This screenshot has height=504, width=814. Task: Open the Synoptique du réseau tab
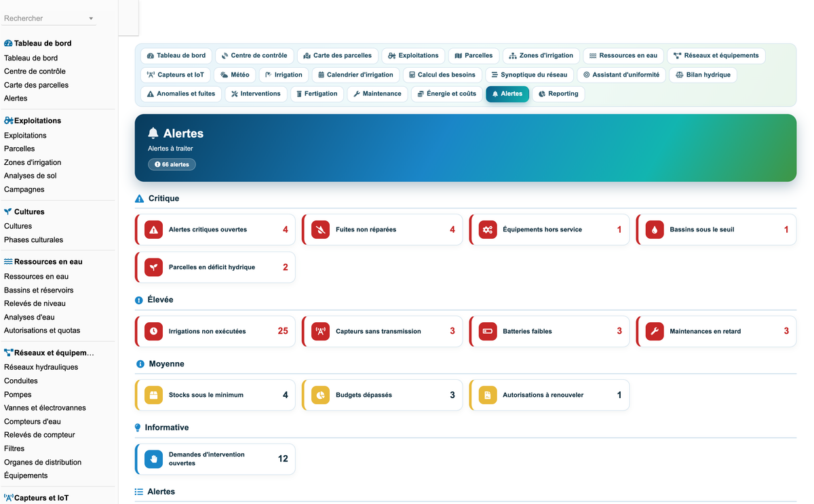click(x=529, y=75)
